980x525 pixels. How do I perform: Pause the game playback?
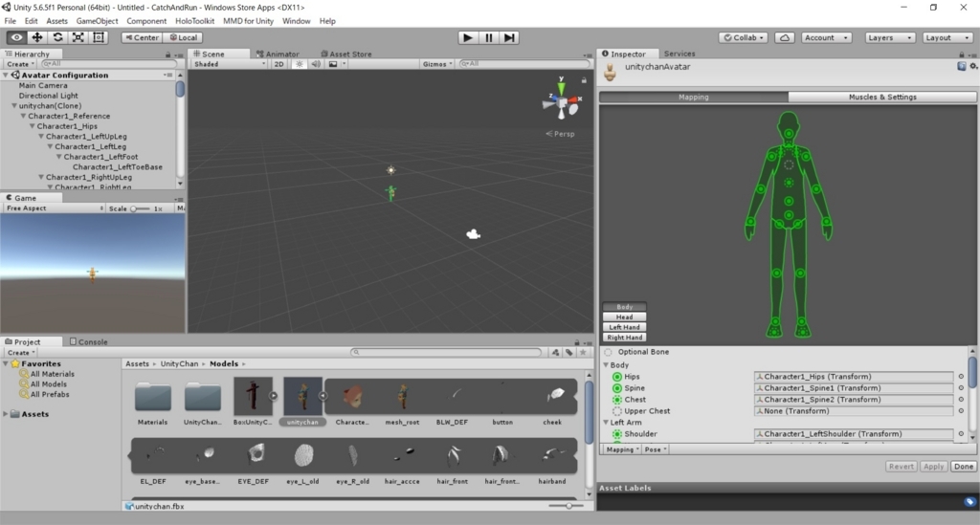coord(488,37)
